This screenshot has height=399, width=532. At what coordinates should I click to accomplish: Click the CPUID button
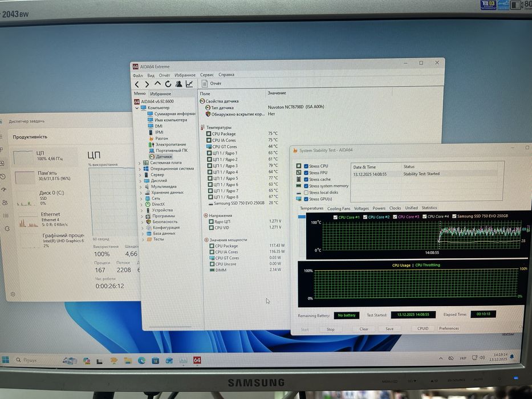click(x=423, y=328)
